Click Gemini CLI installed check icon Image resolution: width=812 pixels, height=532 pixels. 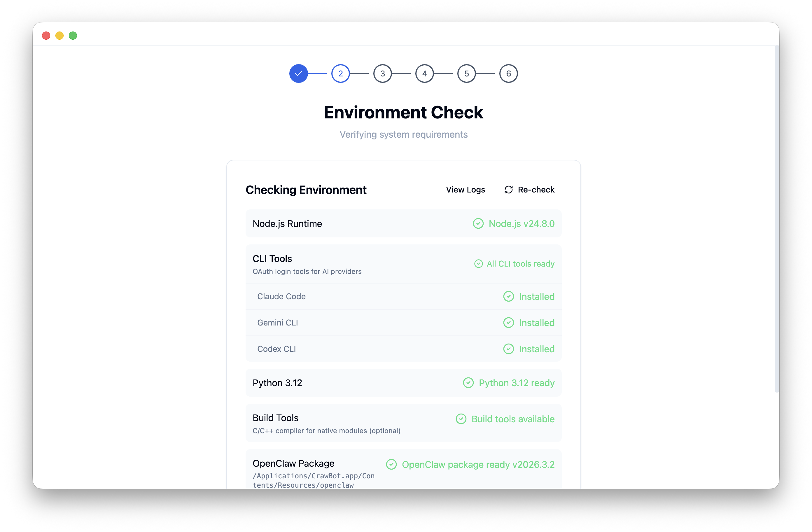[508, 323]
